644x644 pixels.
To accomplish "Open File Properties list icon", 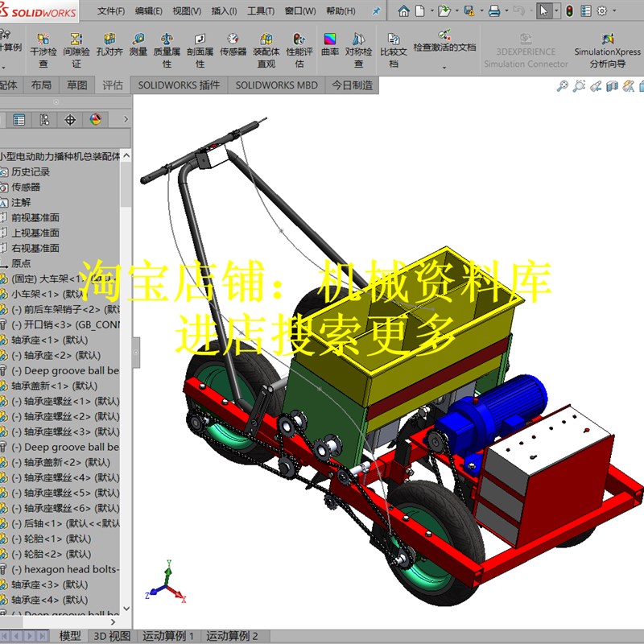I will coord(586,11).
